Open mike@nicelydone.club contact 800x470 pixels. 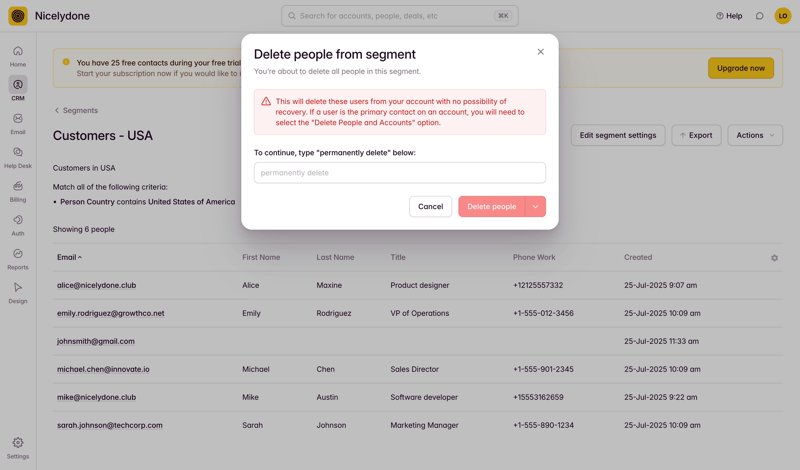pyautogui.click(x=96, y=397)
